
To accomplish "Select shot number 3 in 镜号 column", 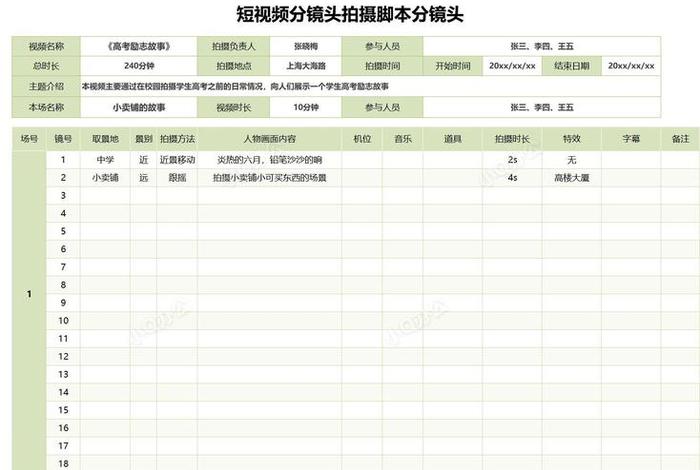I will click(63, 195).
